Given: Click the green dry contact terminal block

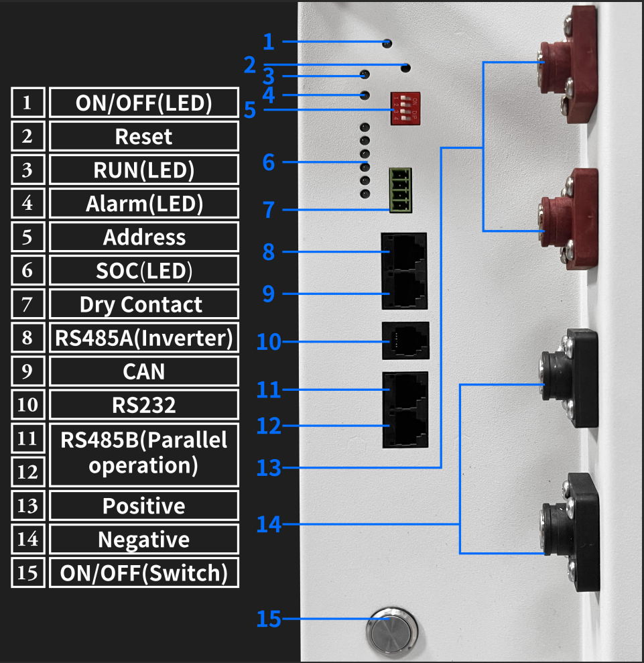Looking at the screenshot, I should point(401,190).
